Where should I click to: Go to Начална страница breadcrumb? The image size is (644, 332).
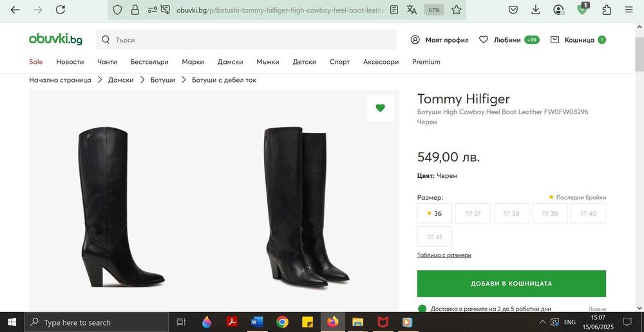61,80
